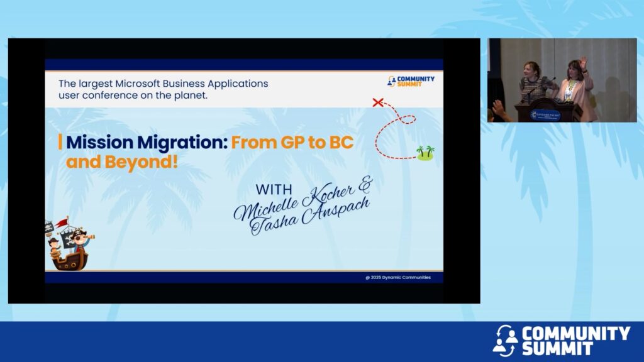Click the orange bar before Mission Migration
Screen dimensions: 644x362
pos(60,142)
